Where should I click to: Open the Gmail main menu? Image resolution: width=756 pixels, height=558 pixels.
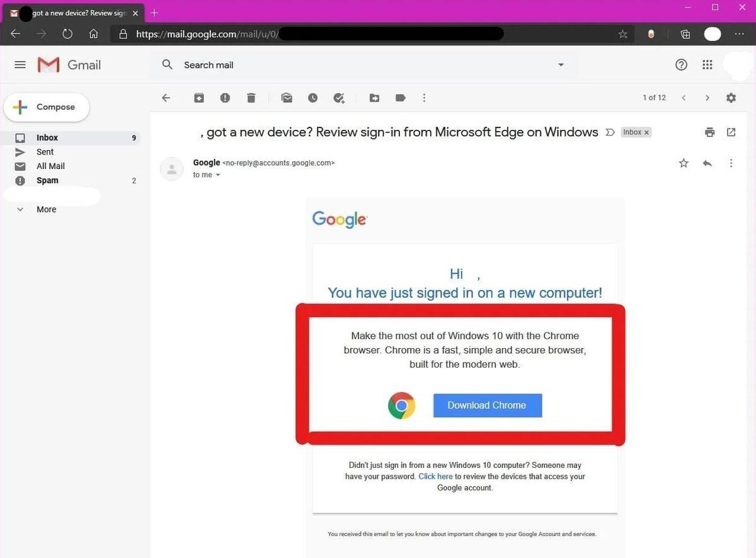tap(20, 64)
